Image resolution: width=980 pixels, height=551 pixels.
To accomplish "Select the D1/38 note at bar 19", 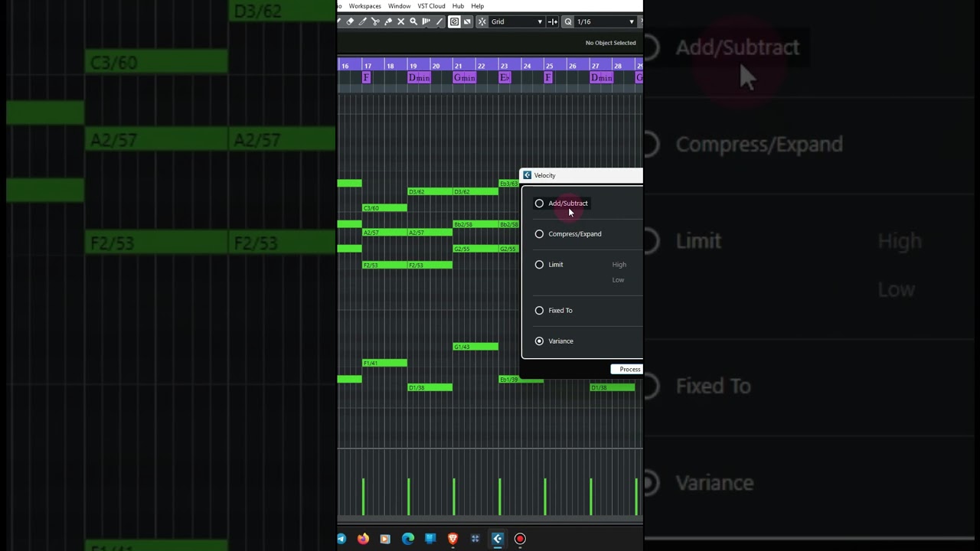I will (x=430, y=387).
